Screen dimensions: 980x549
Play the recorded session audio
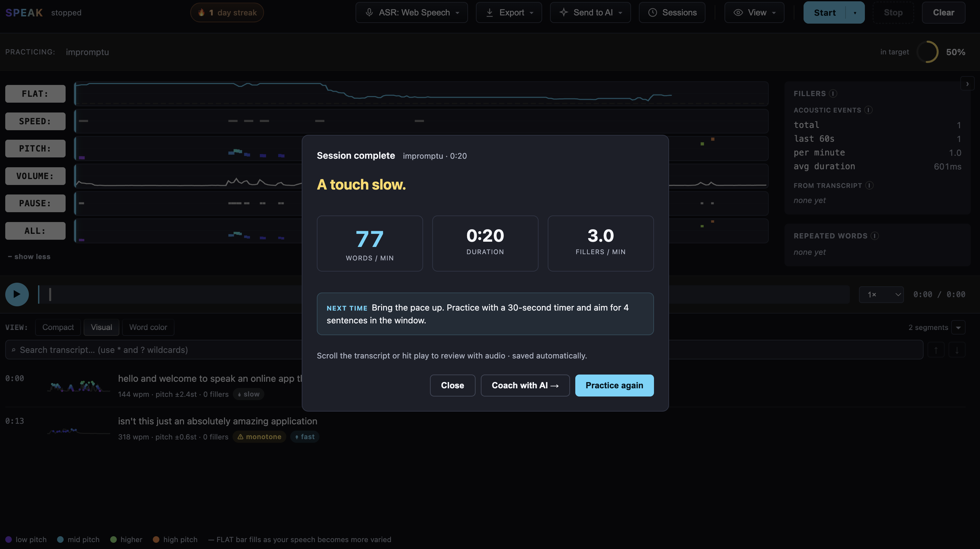pyautogui.click(x=17, y=294)
